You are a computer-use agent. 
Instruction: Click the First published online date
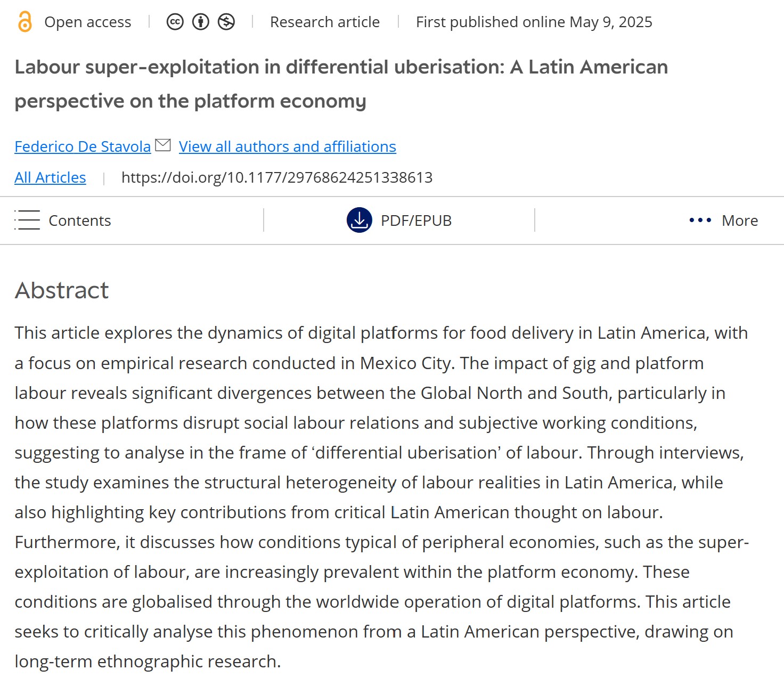pos(534,22)
